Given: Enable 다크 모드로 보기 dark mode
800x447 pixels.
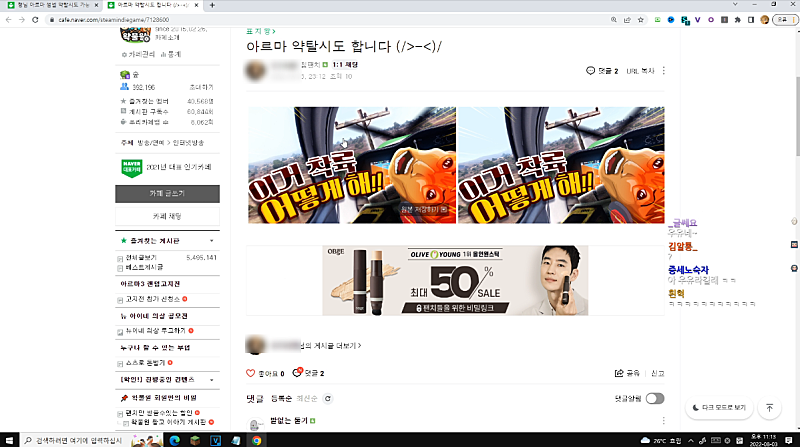Looking at the screenshot, I should coord(718,407).
